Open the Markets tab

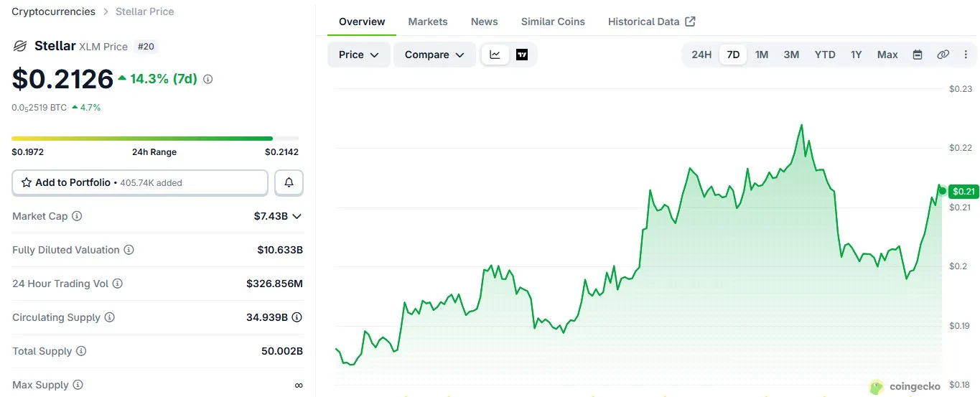point(428,22)
